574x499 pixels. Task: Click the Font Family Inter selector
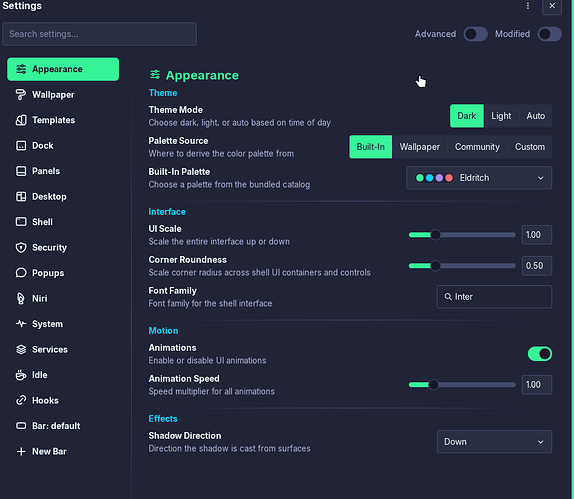494,297
